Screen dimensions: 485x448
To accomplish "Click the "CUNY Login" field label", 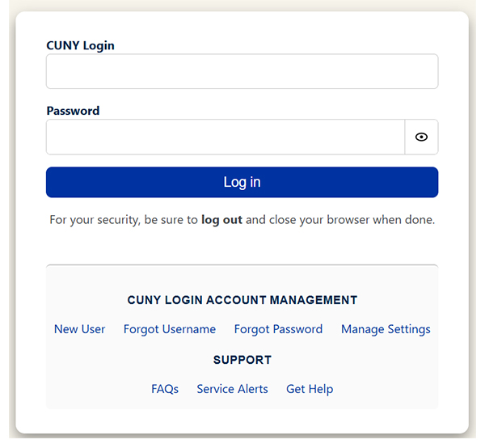I will [80, 46].
